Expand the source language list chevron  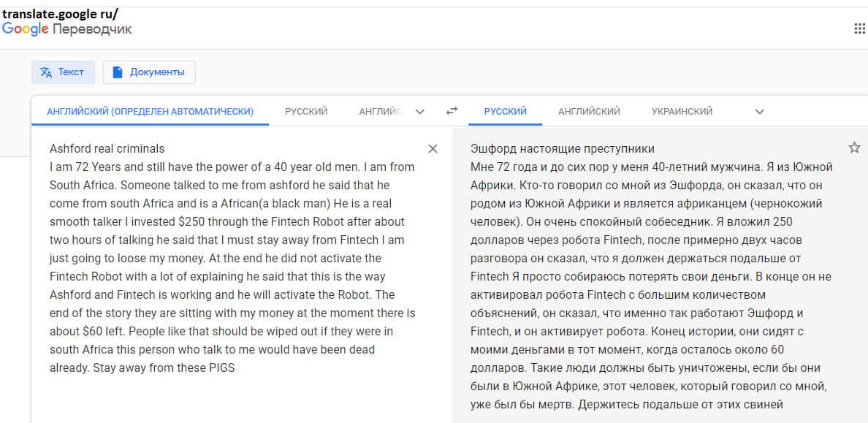(419, 112)
